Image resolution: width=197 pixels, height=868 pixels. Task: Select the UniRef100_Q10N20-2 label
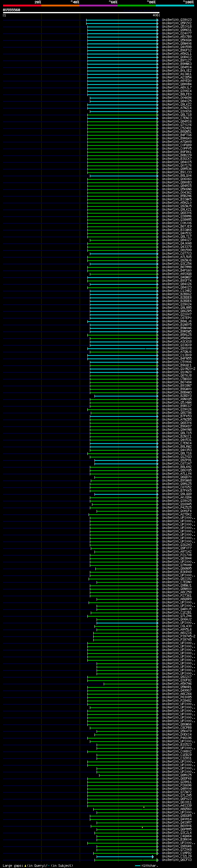point(179,369)
